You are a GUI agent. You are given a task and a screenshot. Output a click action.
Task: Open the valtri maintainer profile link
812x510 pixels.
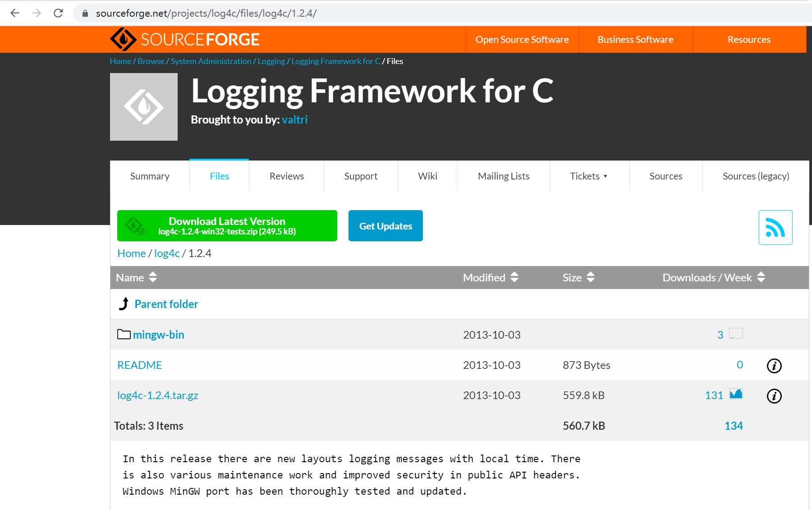(x=295, y=119)
